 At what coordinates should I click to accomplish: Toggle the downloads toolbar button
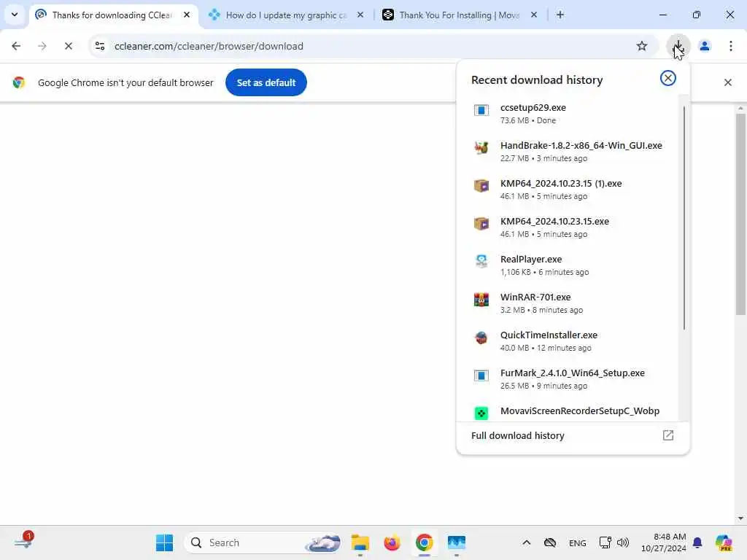[x=678, y=46]
